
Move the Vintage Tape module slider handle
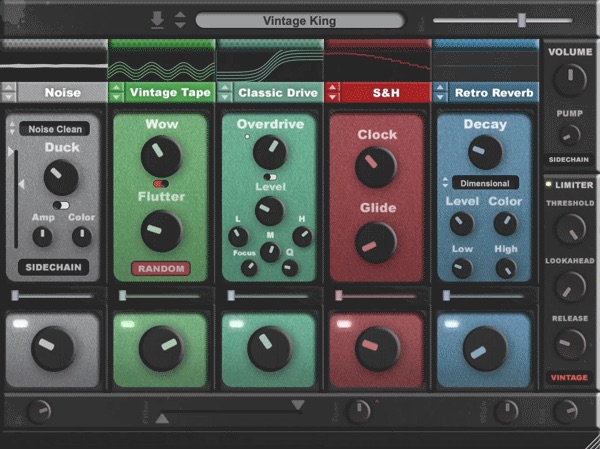click(122, 295)
